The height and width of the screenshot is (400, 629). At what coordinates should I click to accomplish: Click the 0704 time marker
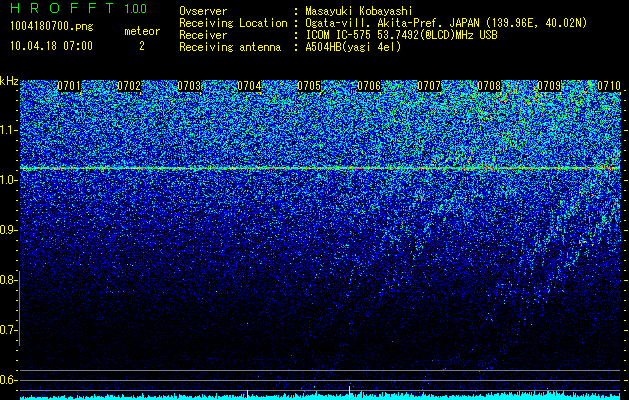pos(249,86)
